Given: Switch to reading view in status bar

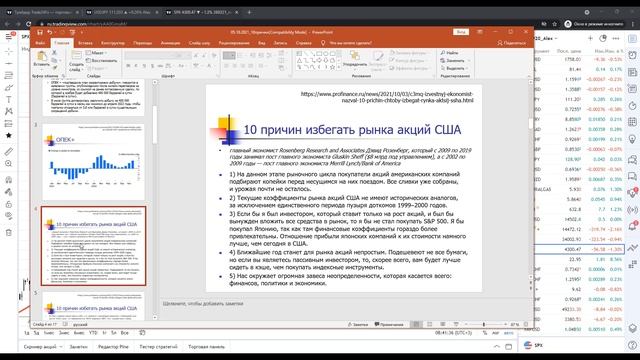Looking at the screenshot, I should (443, 324).
